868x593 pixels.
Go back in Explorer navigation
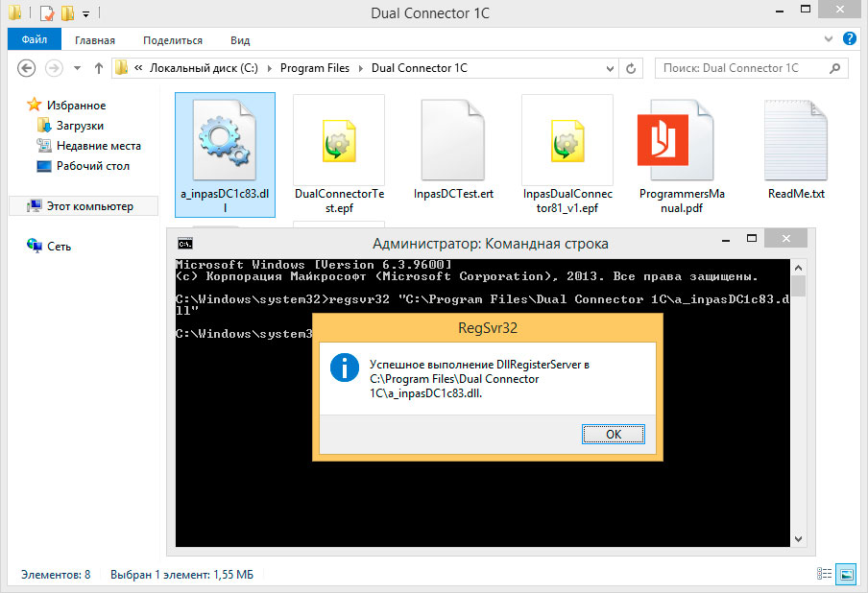(27, 68)
